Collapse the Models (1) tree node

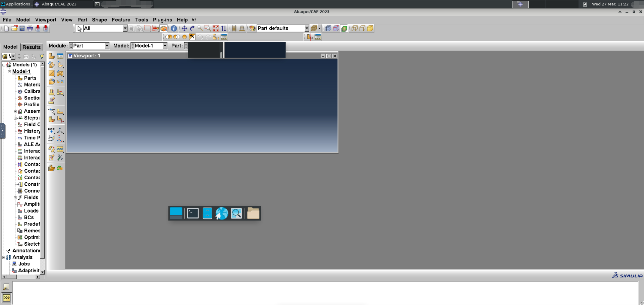[4, 65]
